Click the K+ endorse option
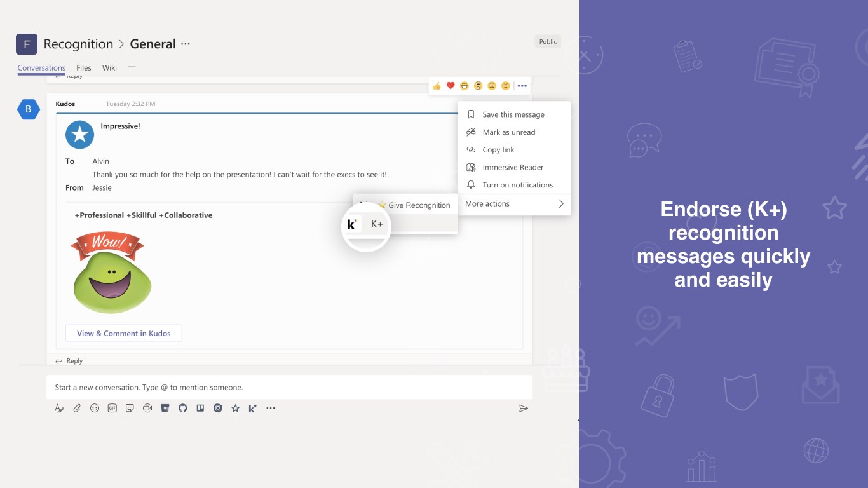Image resolution: width=868 pixels, height=488 pixels. 377,224
